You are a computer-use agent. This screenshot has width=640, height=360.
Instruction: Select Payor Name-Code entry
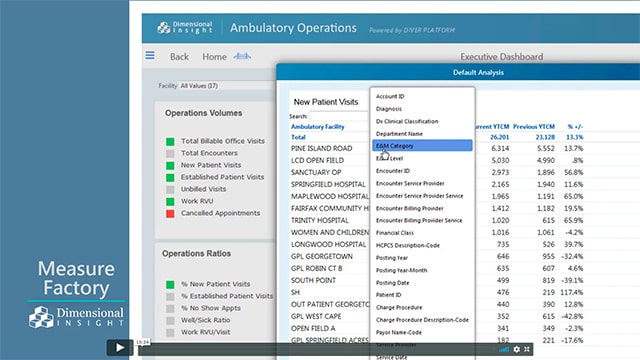coord(399,332)
